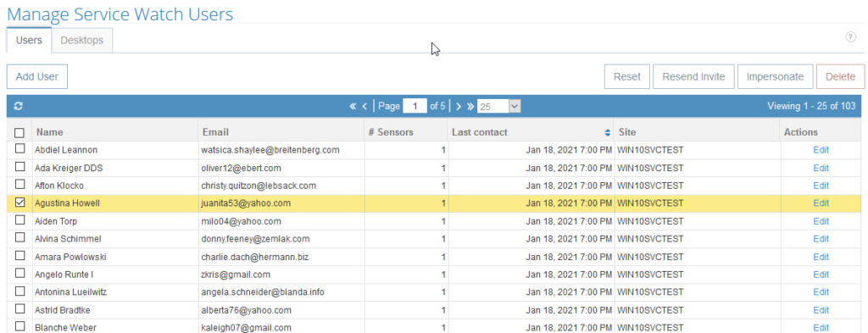Click email alberta76@yahoo.com
Image resolution: width=868 pixels, height=333 pixels.
(x=247, y=310)
